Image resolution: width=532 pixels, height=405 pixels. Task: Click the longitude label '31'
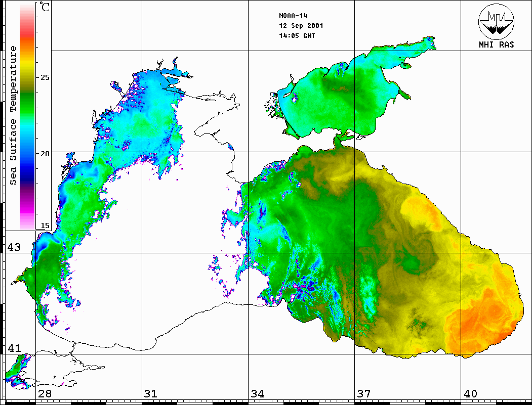click(151, 393)
